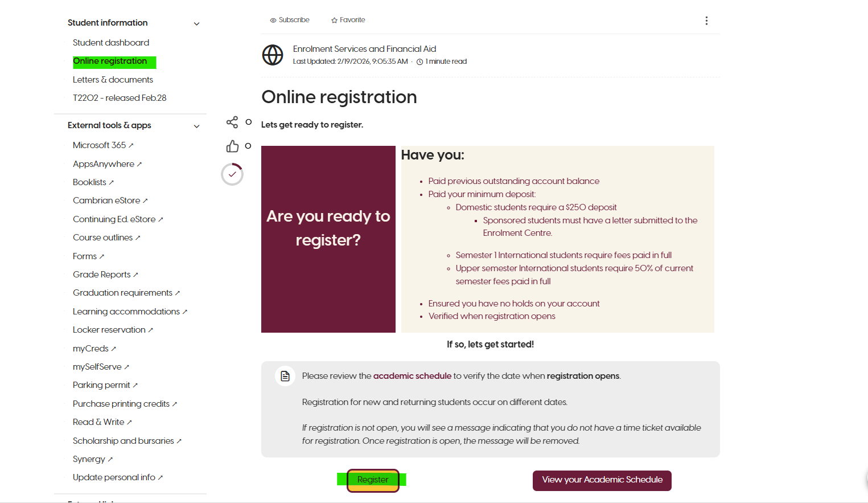Viewport: 868px width, 503px height.
Task: Click the mySelfServe external link
Action: (97, 367)
